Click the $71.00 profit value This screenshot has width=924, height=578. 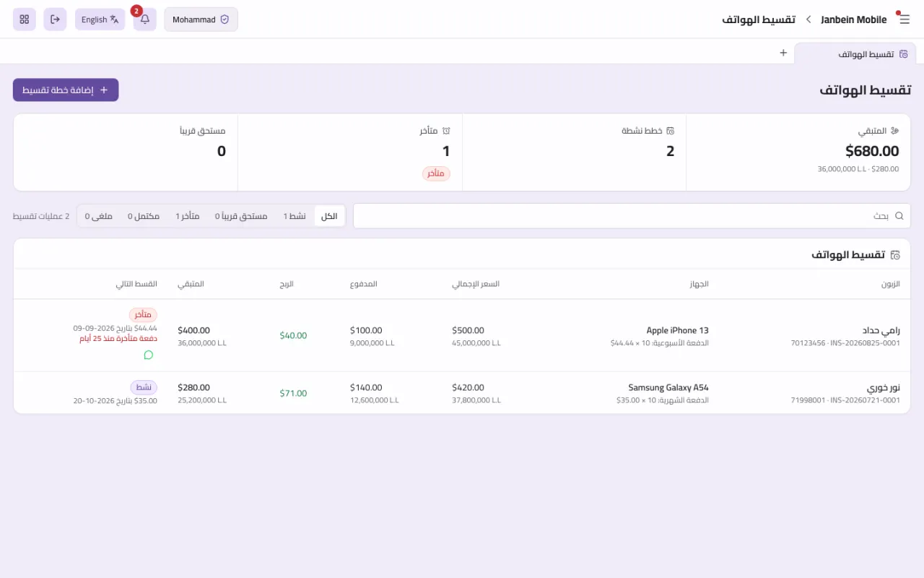tap(293, 393)
